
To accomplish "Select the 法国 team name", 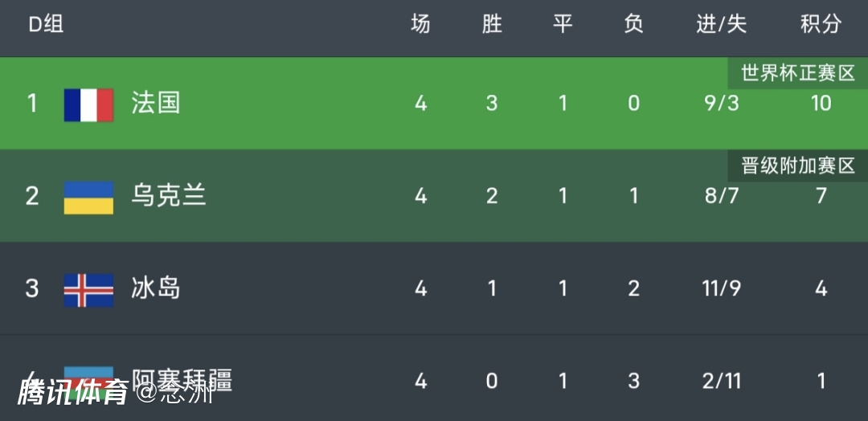I will click(156, 103).
